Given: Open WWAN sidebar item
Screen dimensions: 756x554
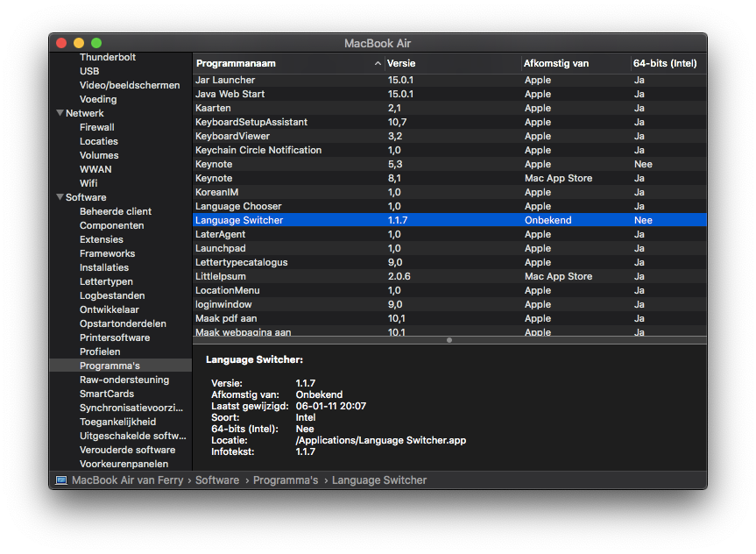Looking at the screenshot, I should (x=95, y=169).
